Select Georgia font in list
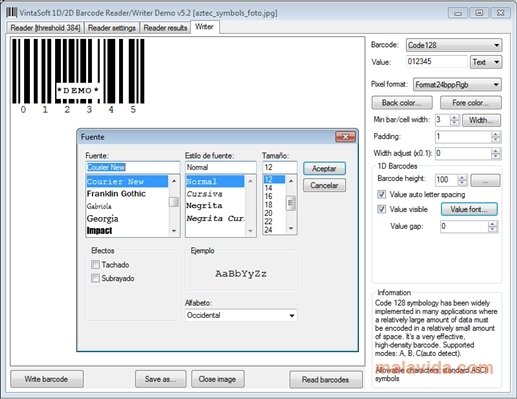Screen dimensions: 517x399 click(x=127, y=219)
